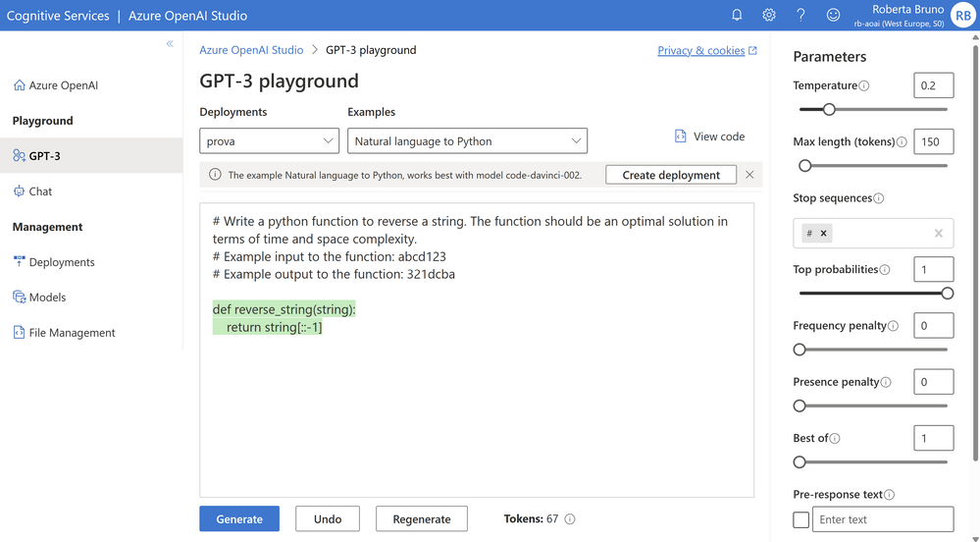This screenshot has height=542, width=980.
Task: Click the Best of slider handle
Action: pyautogui.click(x=799, y=461)
